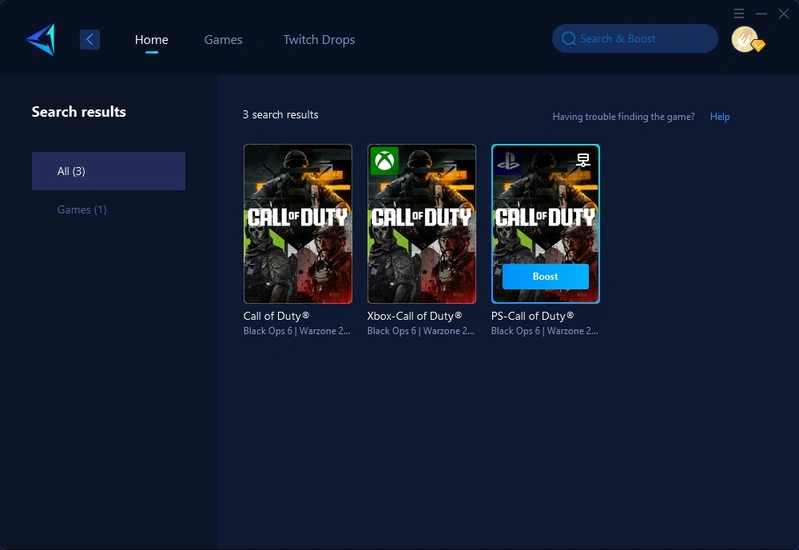
Task: Open the Twitch Drops tab
Action: pyautogui.click(x=319, y=40)
